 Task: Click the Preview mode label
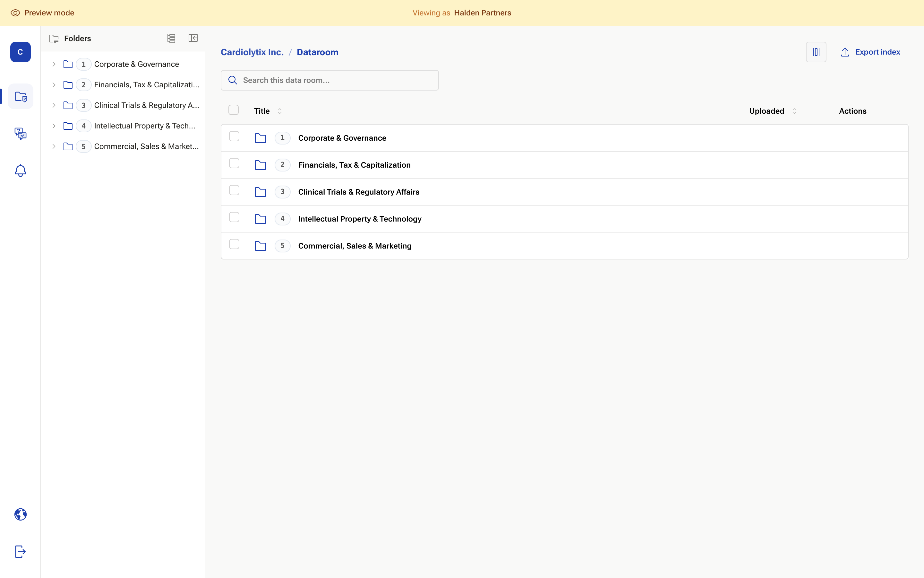point(49,13)
